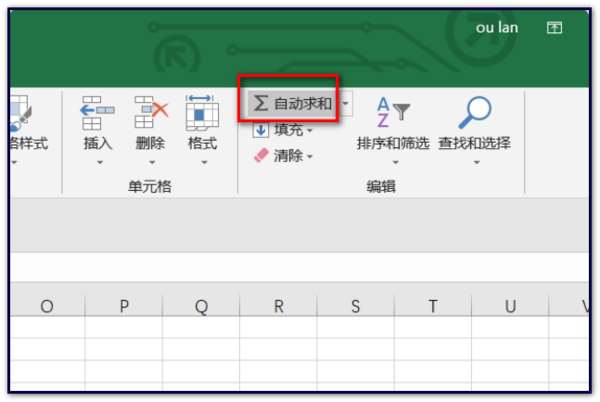Select column T header
The image size is (600, 402).
(433, 306)
